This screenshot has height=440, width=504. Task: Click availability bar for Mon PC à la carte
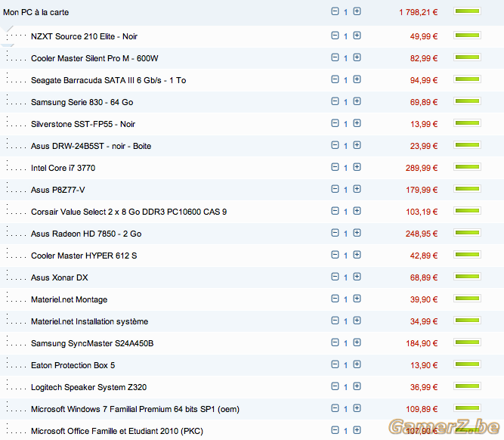tap(468, 11)
